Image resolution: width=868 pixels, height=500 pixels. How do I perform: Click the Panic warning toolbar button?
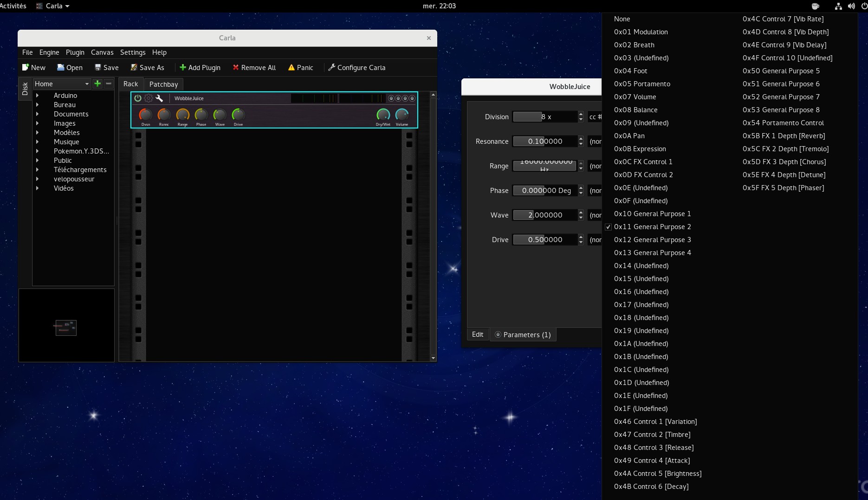[300, 68]
